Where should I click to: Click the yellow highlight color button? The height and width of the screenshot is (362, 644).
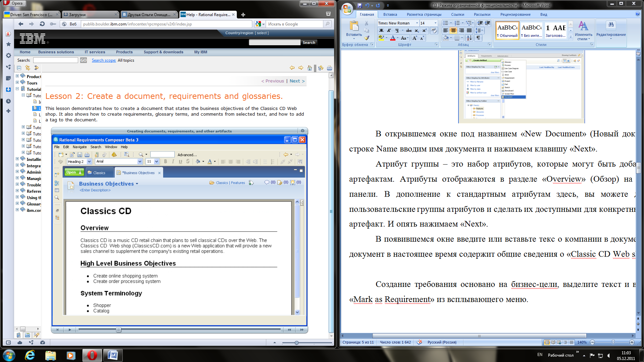tap(381, 38)
